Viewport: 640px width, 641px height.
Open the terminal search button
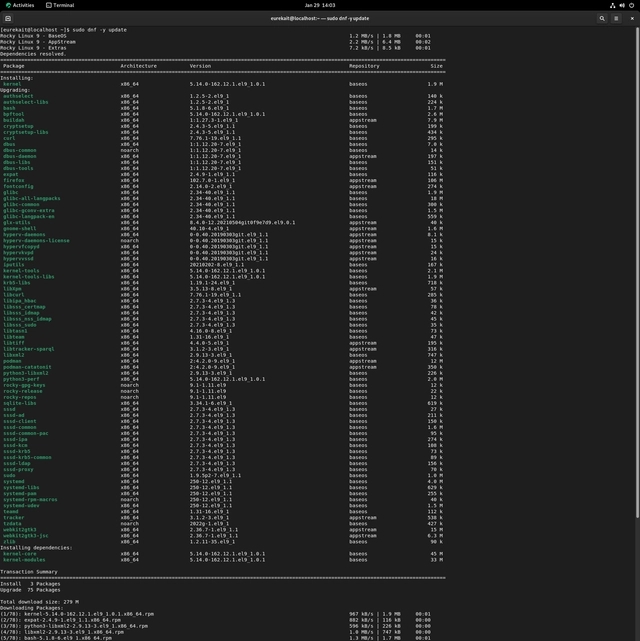tap(602, 18)
